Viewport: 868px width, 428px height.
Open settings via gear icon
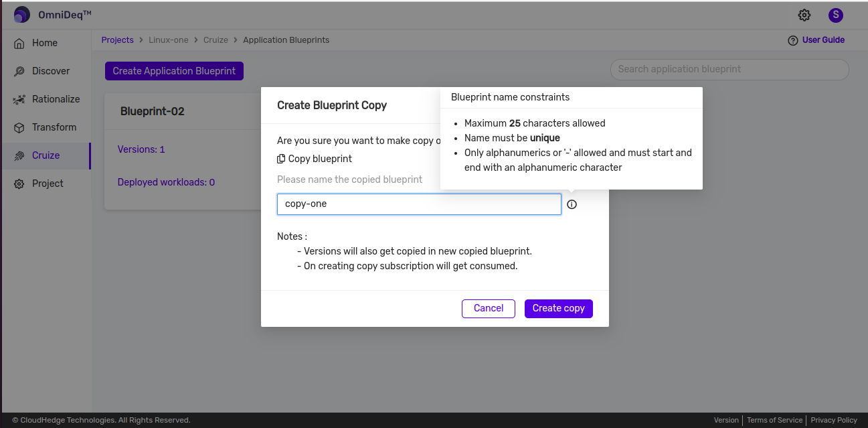click(x=804, y=15)
